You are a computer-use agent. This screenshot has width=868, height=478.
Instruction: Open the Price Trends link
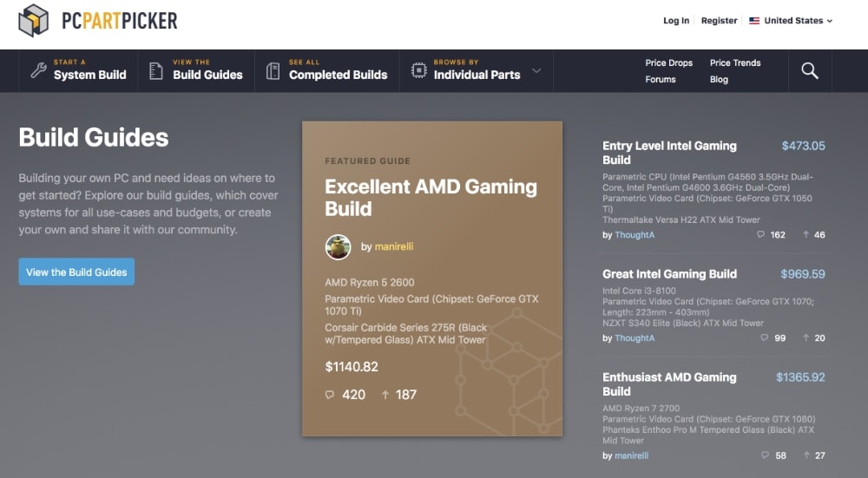[x=735, y=63]
